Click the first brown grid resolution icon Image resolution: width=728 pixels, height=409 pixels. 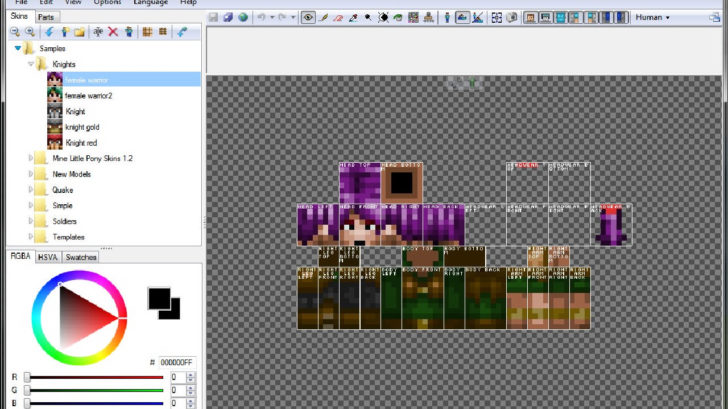(147, 32)
